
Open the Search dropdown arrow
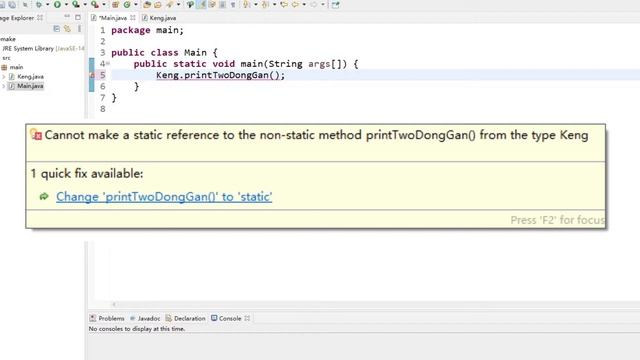pos(178,4)
